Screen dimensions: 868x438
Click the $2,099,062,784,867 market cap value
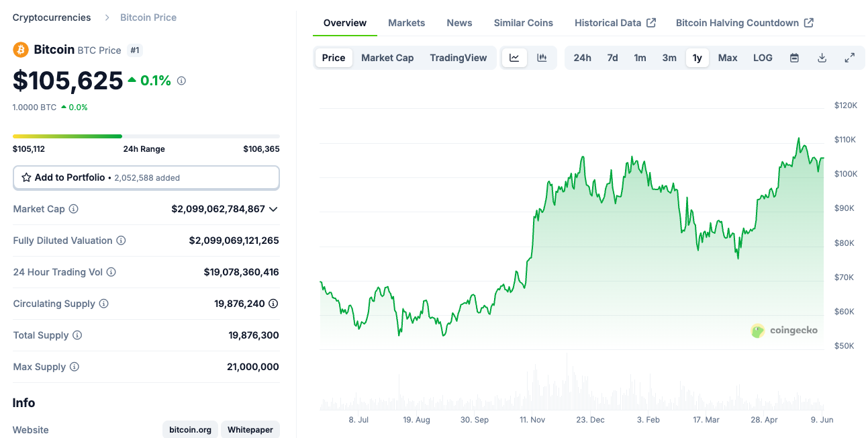point(218,209)
